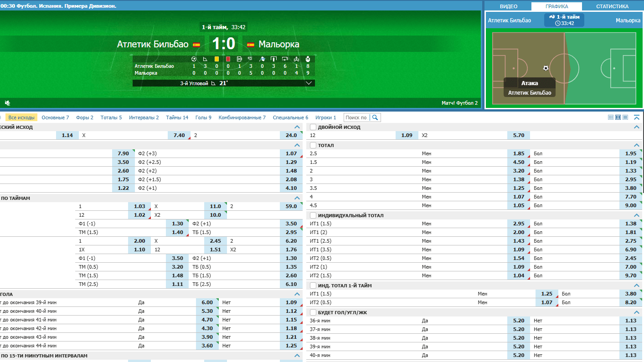
Task: Click the red card icon in stats header
Action: pyautogui.click(x=228, y=59)
